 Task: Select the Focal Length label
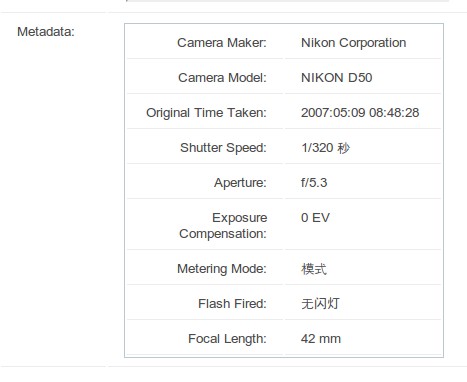[x=227, y=339]
